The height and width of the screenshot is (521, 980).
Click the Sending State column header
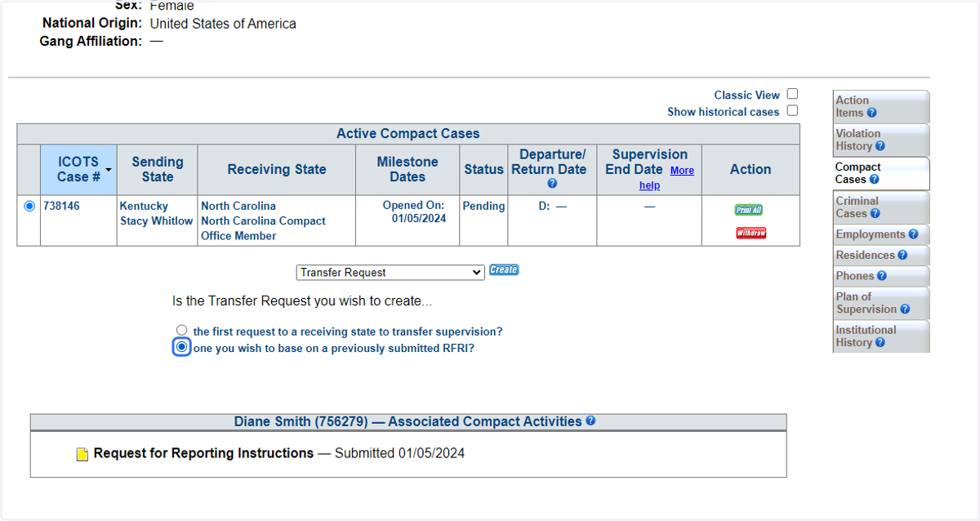tap(158, 170)
